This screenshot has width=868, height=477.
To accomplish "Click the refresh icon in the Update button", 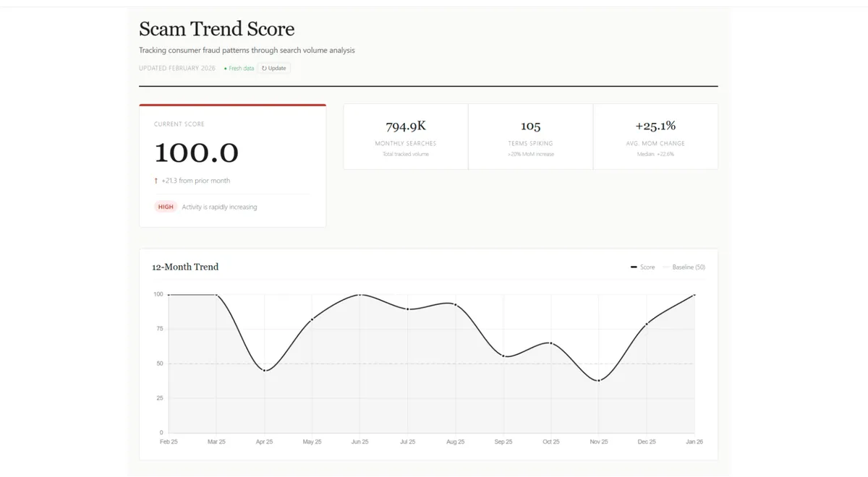I will (x=265, y=68).
